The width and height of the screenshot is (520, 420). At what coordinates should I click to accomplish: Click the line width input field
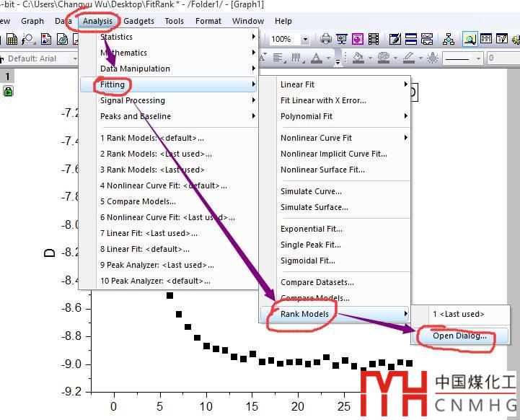click(x=503, y=58)
